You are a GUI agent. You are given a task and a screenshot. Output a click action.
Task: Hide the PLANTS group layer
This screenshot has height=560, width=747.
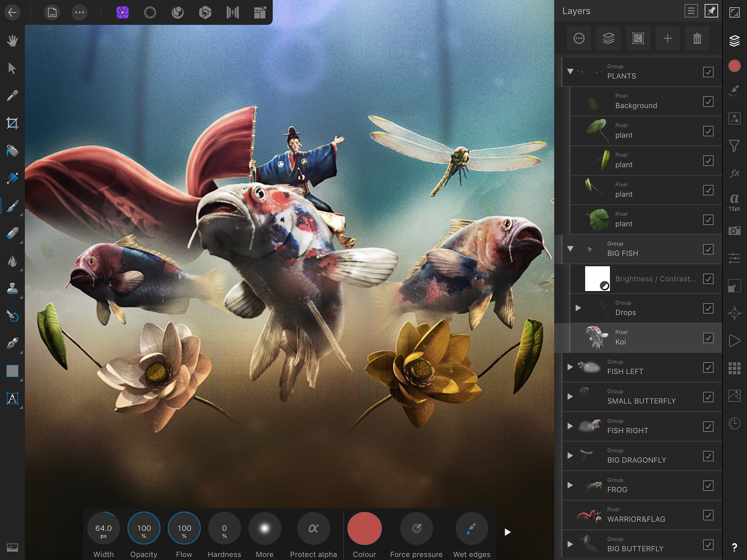click(708, 72)
